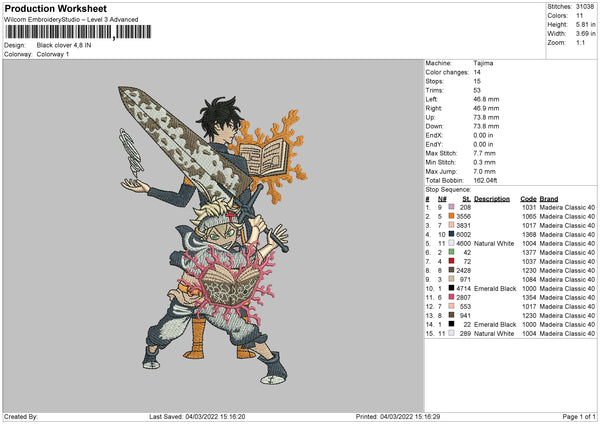600x424 pixels.
Task: Click the Color changes value 14
Action: point(477,72)
